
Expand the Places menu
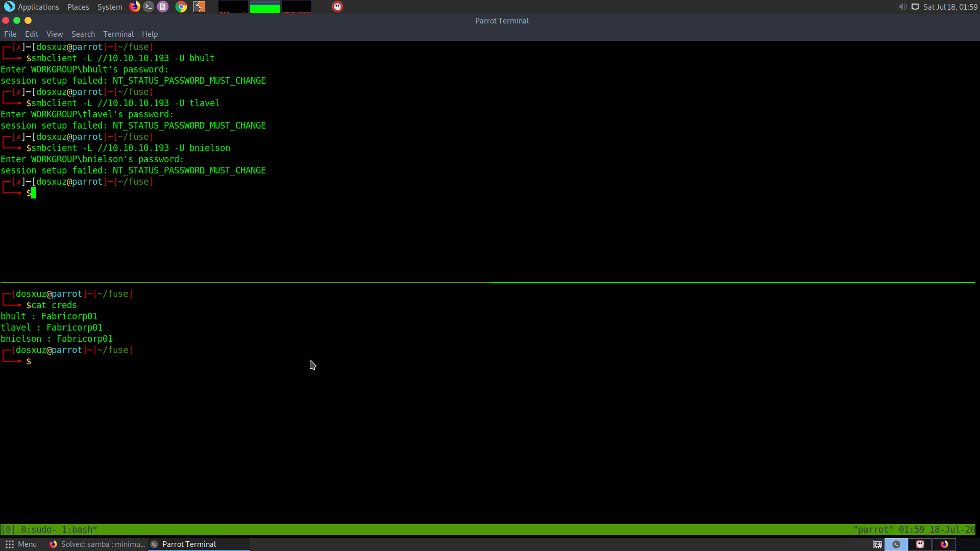coord(78,7)
